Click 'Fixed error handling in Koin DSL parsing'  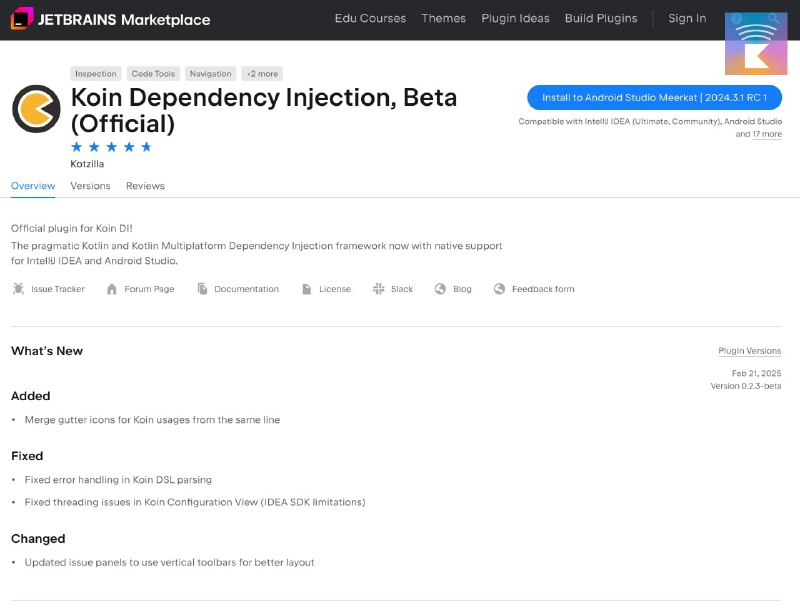click(x=118, y=480)
